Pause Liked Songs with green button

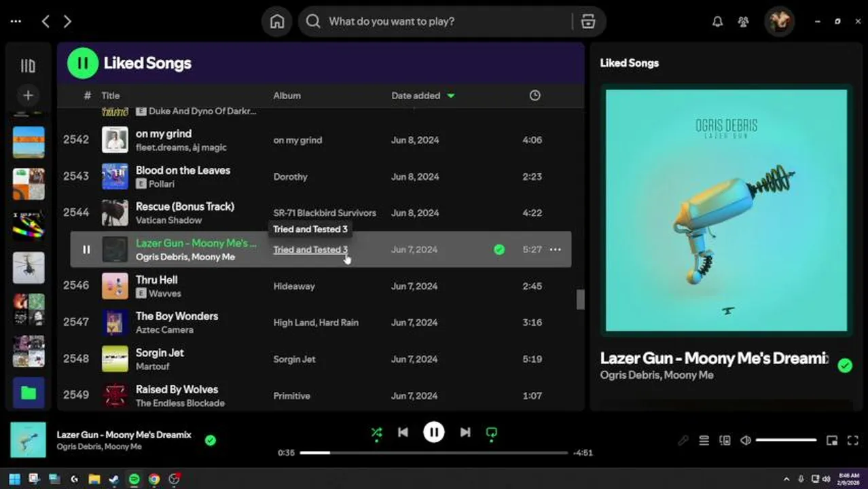point(83,63)
